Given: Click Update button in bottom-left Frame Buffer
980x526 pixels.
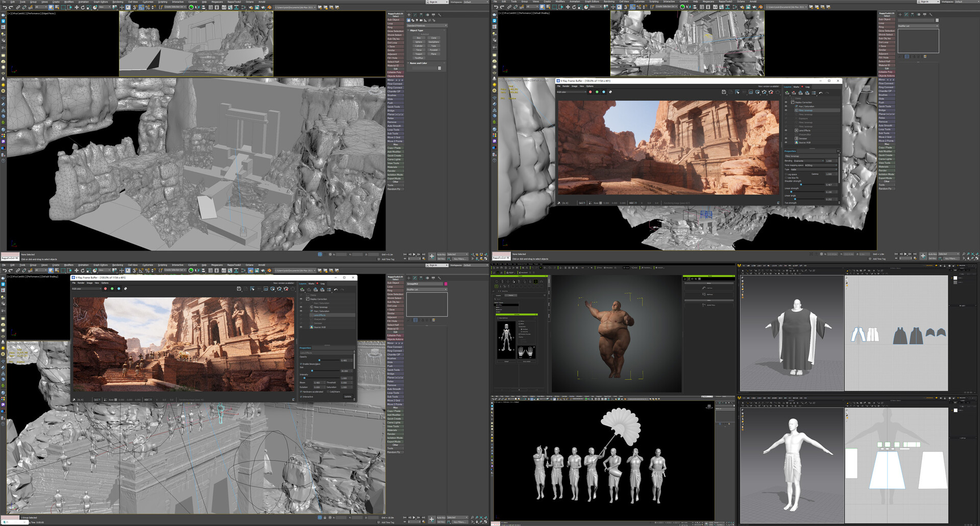Looking at the screenshot, I should tap(348, 396).
